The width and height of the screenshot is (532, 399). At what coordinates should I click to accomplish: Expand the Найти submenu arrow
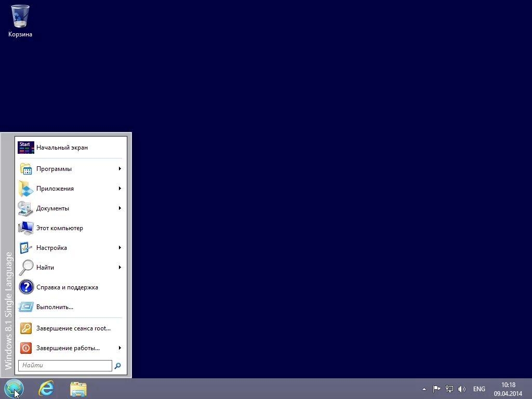(x=120, y=268)
